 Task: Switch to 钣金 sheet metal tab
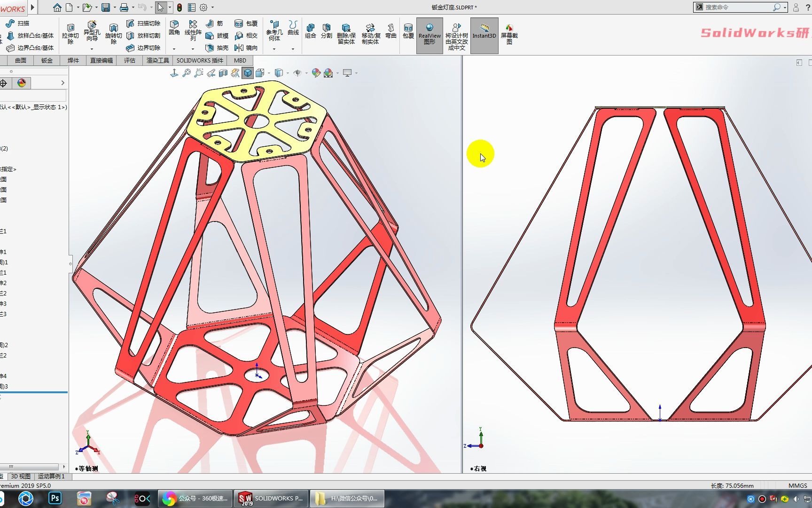47,60
